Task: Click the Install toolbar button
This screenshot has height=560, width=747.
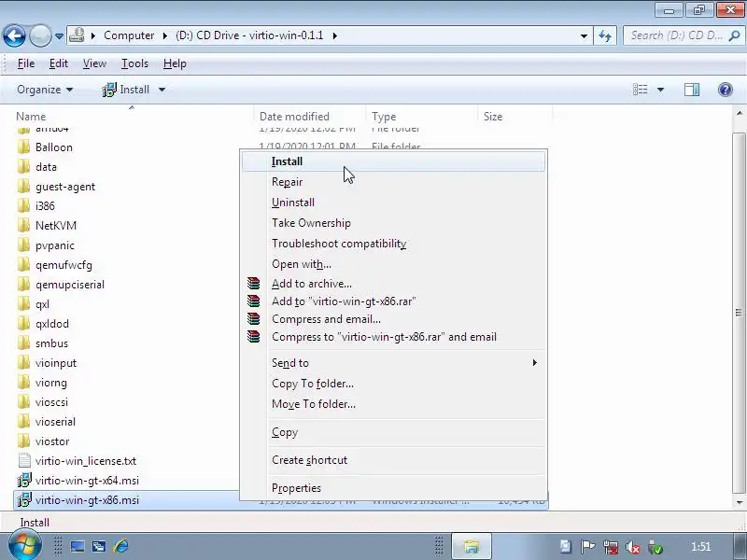Action: (126, 90)
